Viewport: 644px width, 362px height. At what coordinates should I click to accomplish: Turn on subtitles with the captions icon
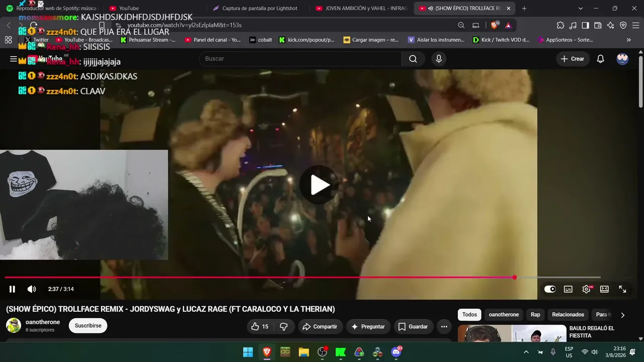[568, 289]
